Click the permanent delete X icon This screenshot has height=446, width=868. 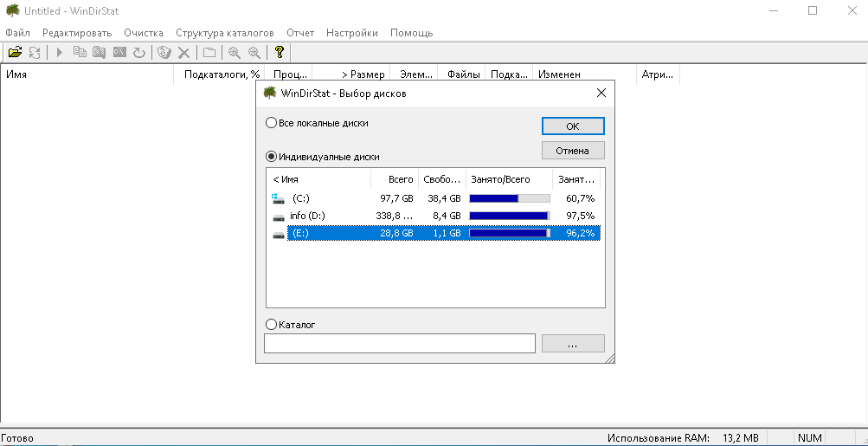tap(183, 53)
